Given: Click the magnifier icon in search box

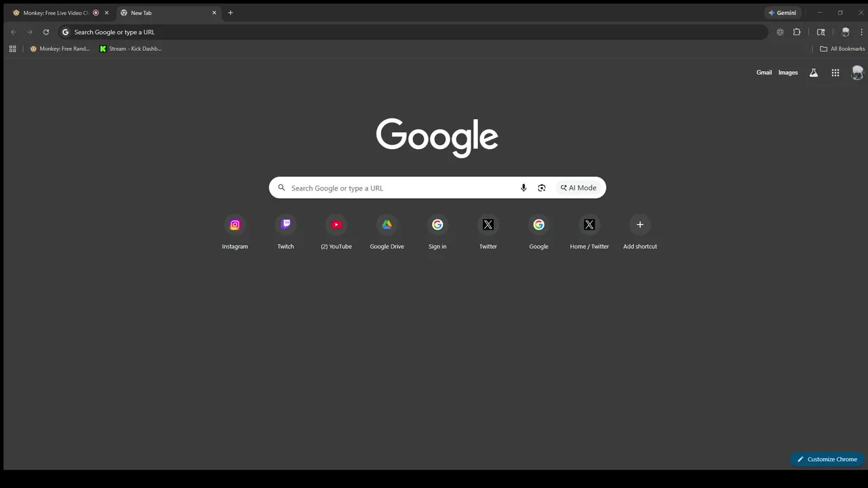Looking at the screenshot, I should click(x=281, y=188).
